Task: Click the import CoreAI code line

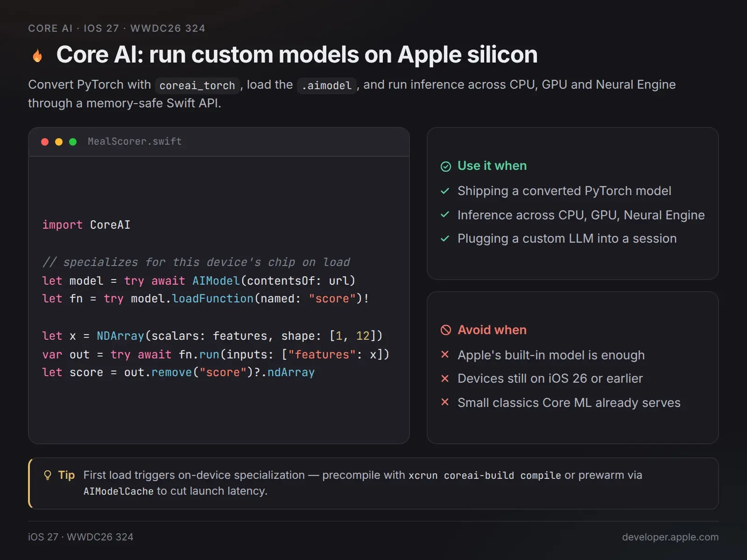Action: point(86,225)
